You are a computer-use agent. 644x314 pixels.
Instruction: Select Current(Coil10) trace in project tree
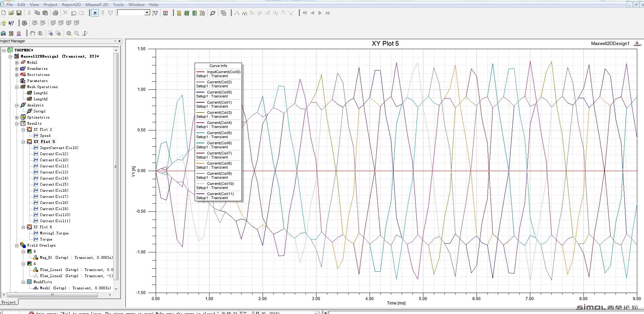tap(55, 215)
